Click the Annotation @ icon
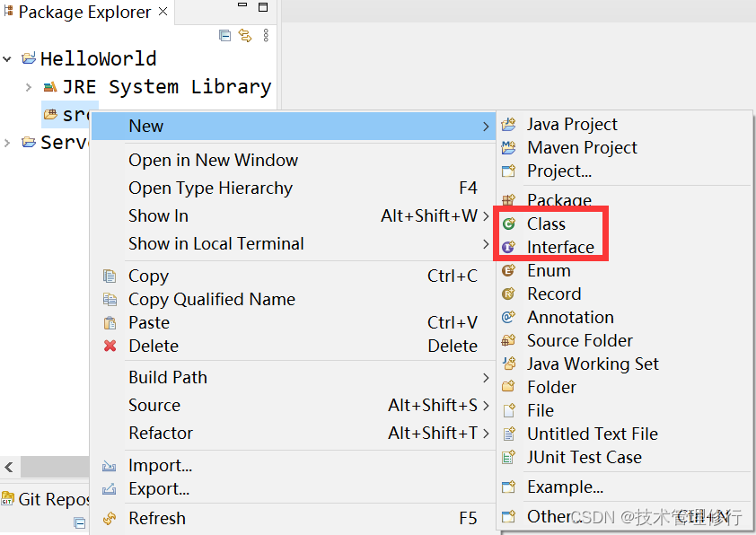The width and height of the screenshot is (756, 535). coord(509,317)
